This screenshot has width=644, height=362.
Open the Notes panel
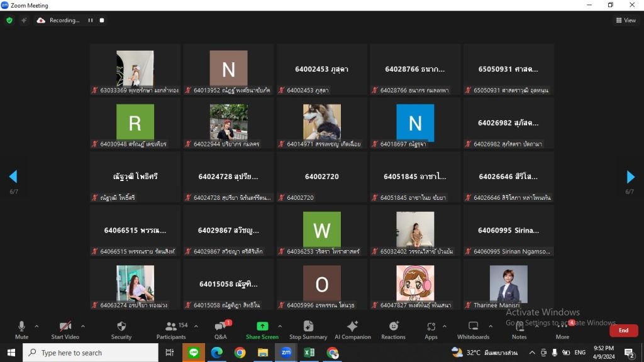[x=519, y=330]
